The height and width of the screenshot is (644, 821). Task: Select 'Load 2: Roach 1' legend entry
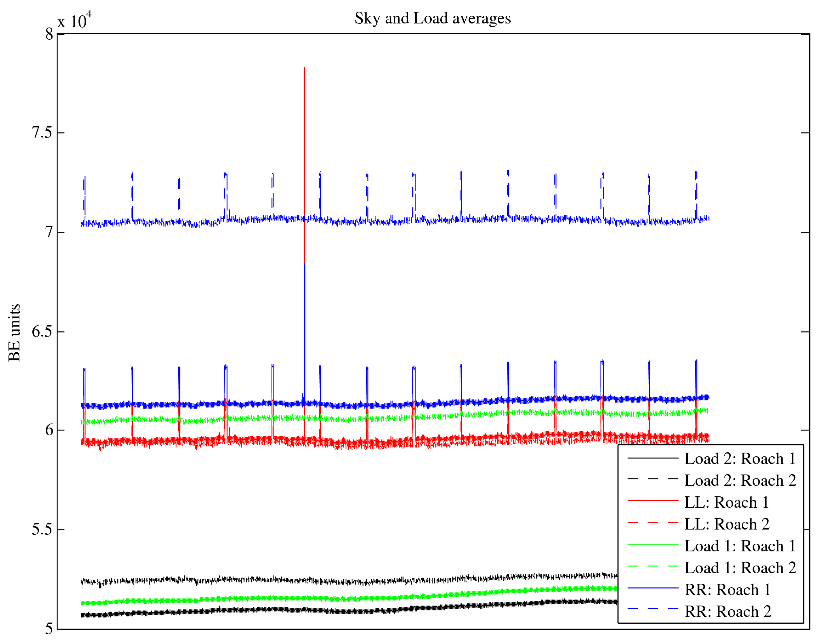click(x=740, y=459)
